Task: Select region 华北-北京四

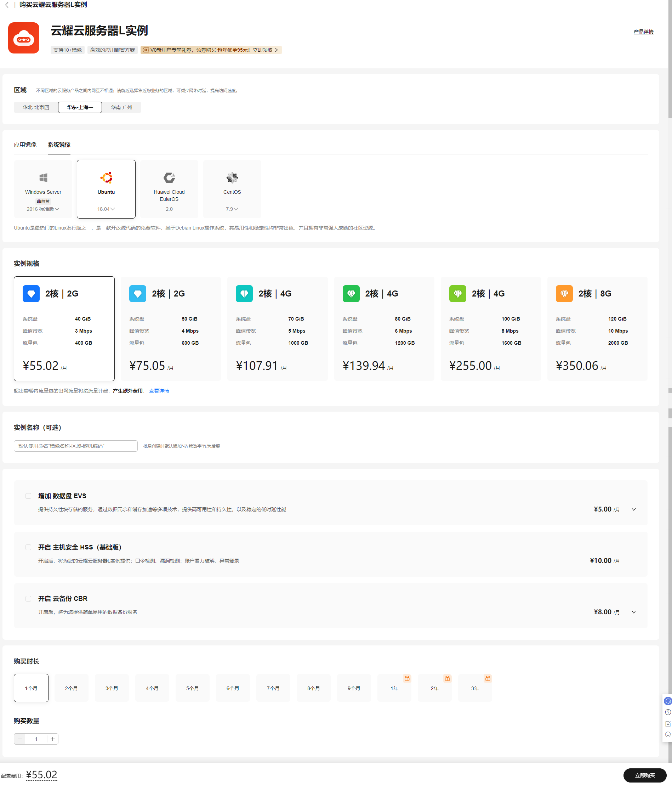Action: 36,107
